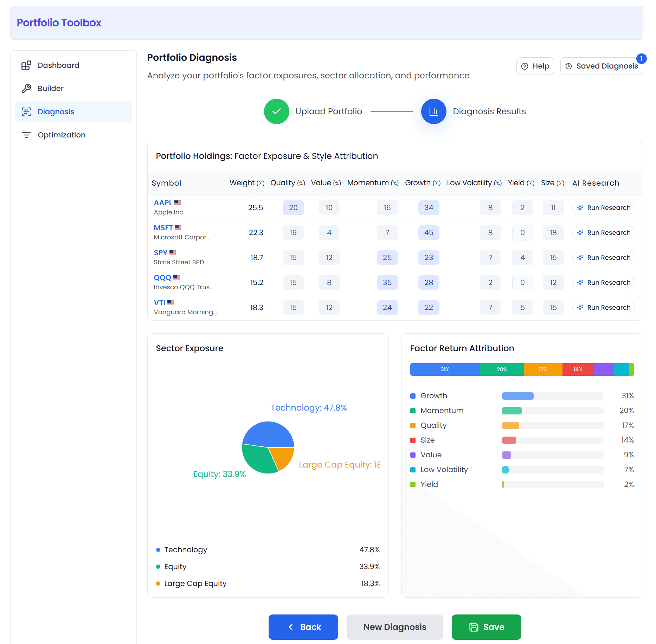Click the Diagnosis list icon

tap(26, 112)
